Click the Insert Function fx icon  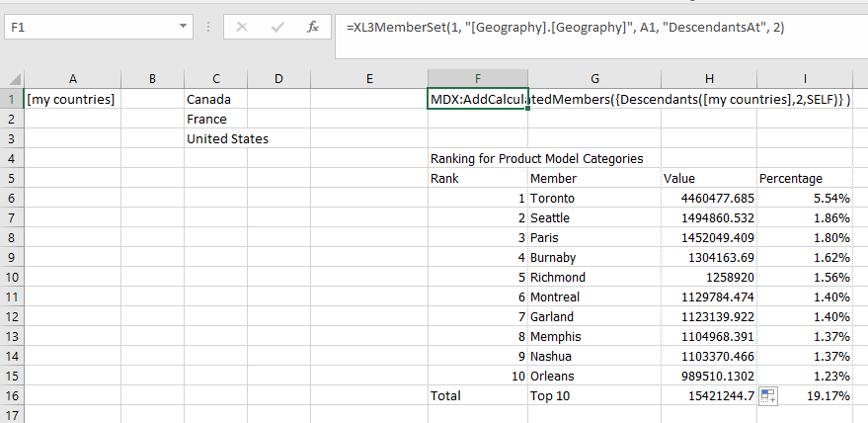(313, 27)
